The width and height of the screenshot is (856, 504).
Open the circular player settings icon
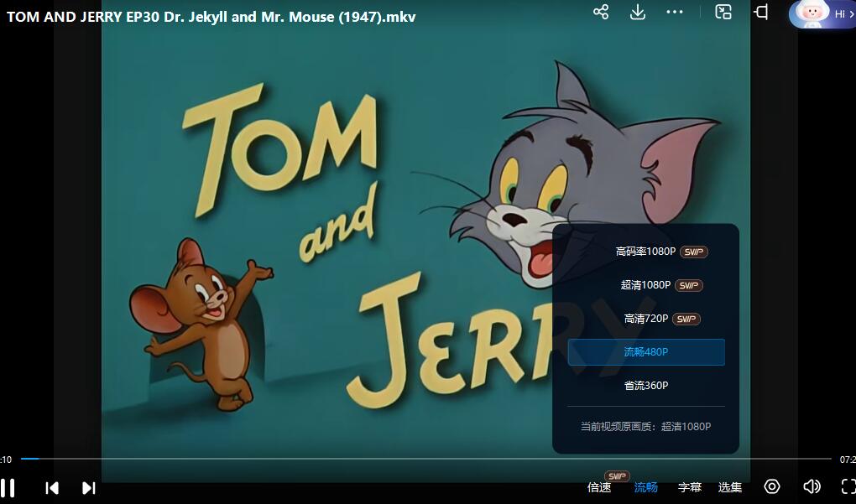pyautogui.click(x=772, y=486)
